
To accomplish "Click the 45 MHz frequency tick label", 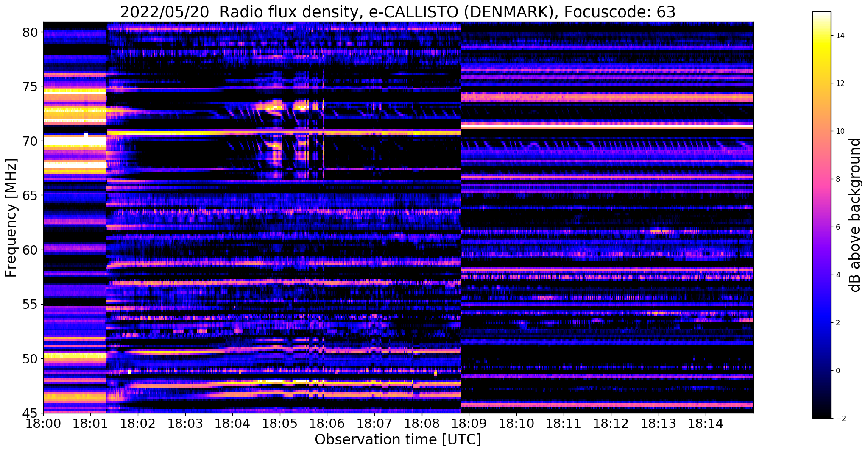I will (x=31, y=413).
